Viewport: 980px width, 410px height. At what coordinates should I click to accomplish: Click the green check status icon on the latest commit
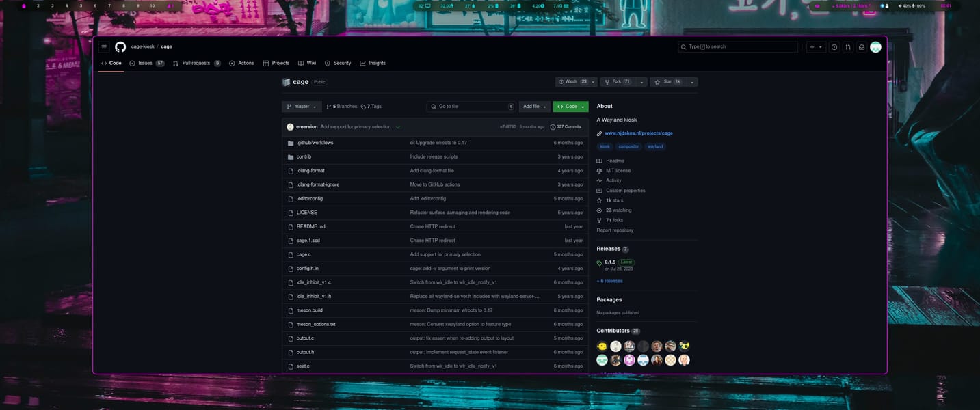pos(398,127)
